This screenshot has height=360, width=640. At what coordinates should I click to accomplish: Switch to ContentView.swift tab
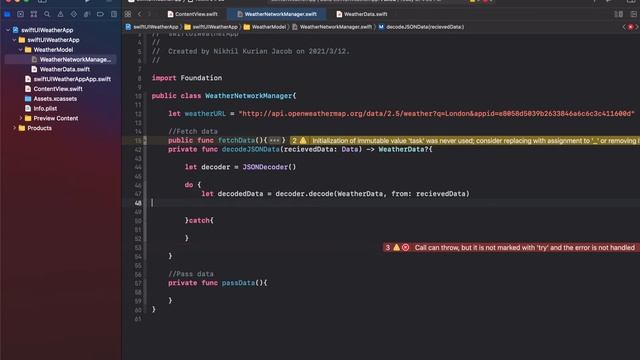point(192,14)
